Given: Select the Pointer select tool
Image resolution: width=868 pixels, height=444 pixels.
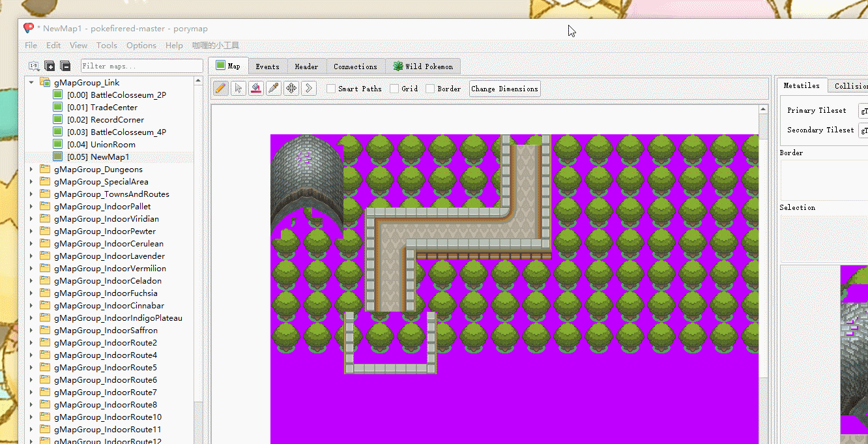Looking at the screenshot, I should (x=239, y=88).
